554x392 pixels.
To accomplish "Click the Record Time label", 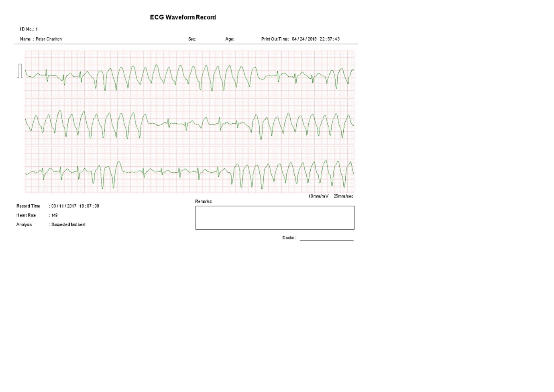I will coord(28,206).
